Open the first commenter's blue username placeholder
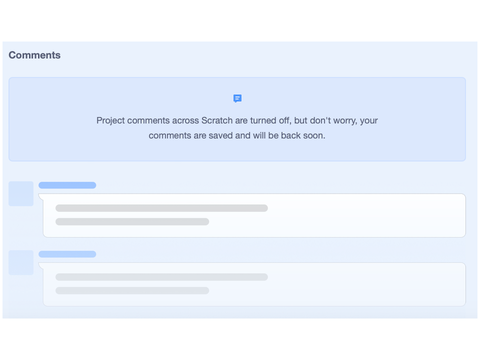 (x=67, y=185)
